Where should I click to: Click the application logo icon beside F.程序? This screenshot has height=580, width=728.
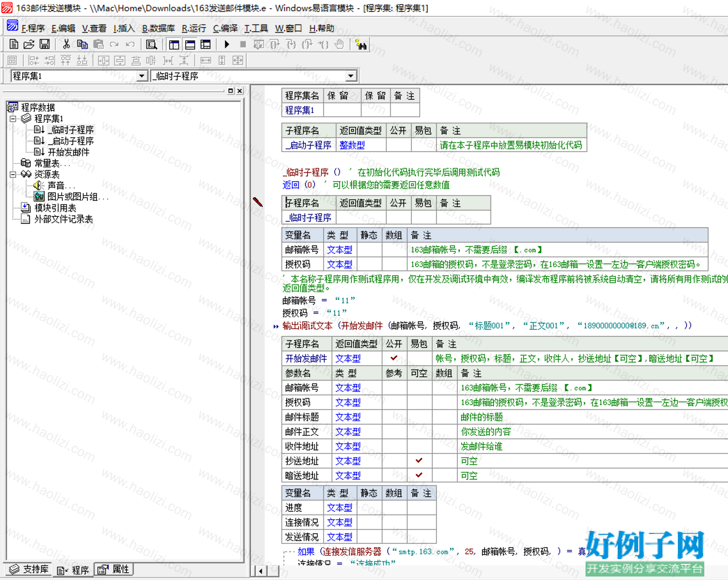(x=13, y=26)
